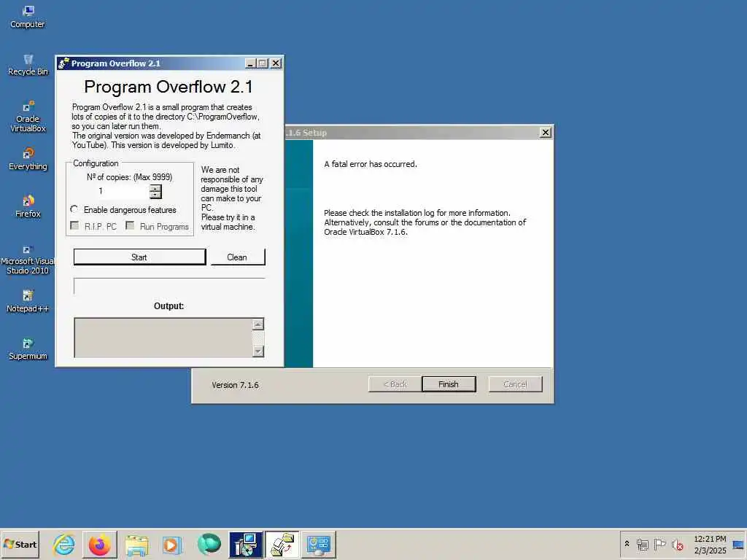The image size is (747, 560).
Task: Click the muted volume tray icon
Action: point(677,544)
